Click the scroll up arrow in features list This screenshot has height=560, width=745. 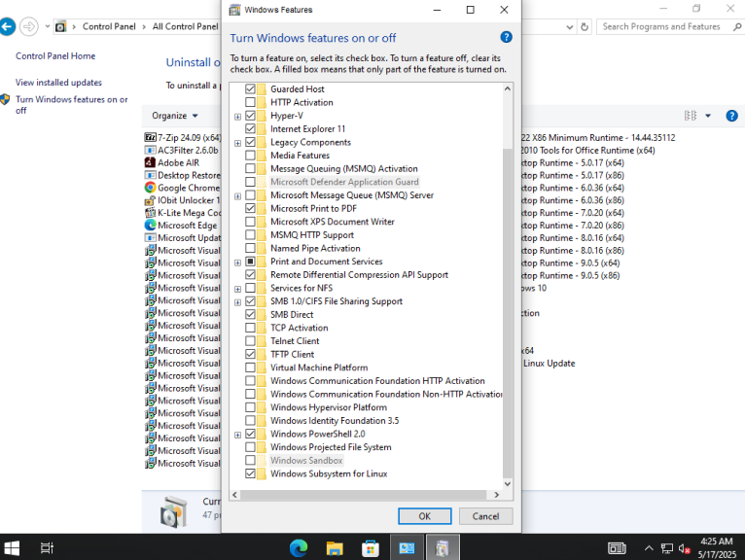(x=507, y=88)
